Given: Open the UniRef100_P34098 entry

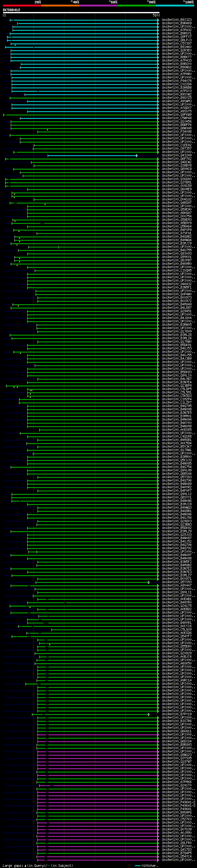Looking at the screenshot, I should [177, 132].
